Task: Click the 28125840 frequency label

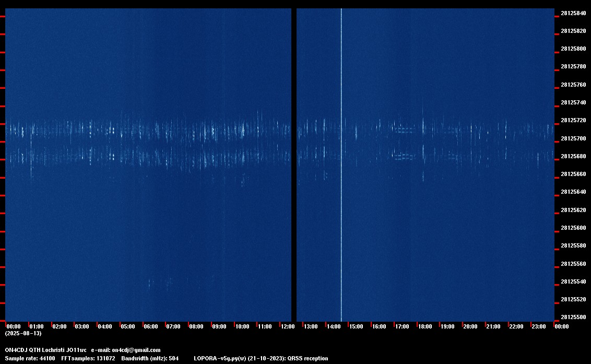Action: coord(573,13)
